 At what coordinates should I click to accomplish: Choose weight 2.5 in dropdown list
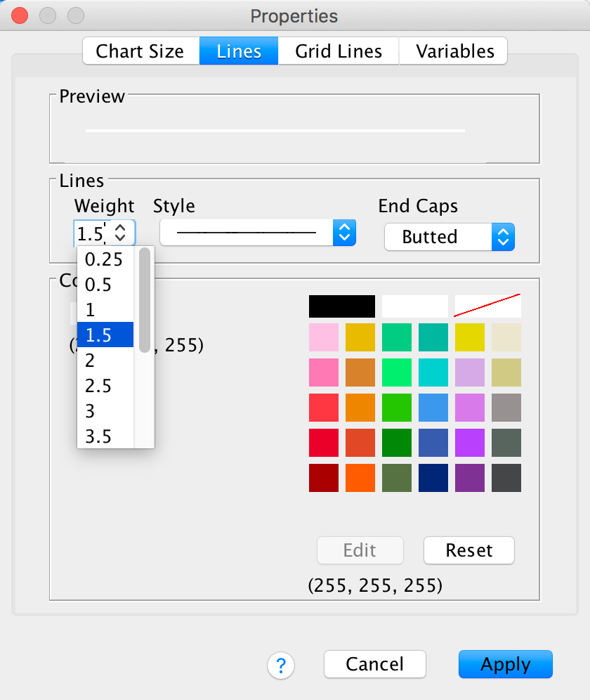pyautogui.click(x=99, y=386)
